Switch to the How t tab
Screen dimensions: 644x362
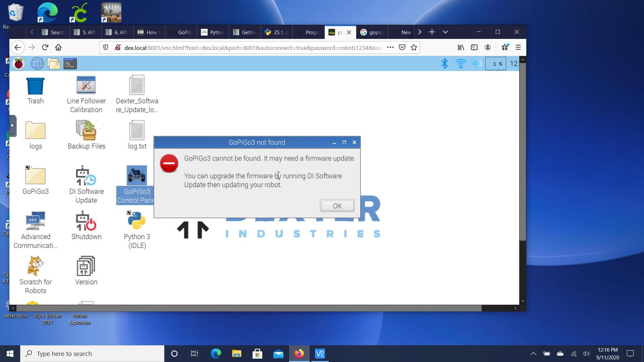pyautogui.click(x=149, y=32)
